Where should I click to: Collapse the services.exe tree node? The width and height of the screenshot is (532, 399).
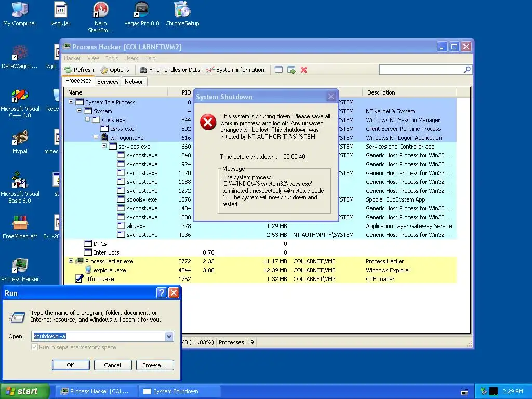click(104, 145)
